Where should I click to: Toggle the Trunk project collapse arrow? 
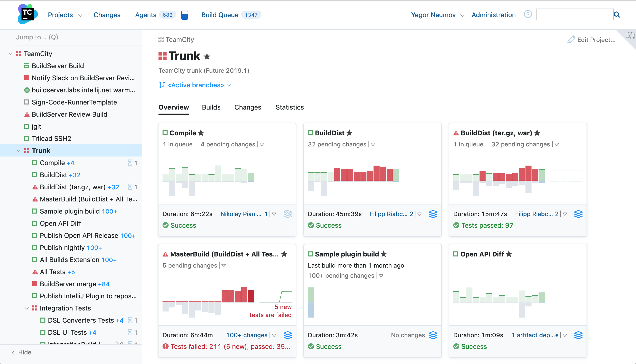pos(18,150)
